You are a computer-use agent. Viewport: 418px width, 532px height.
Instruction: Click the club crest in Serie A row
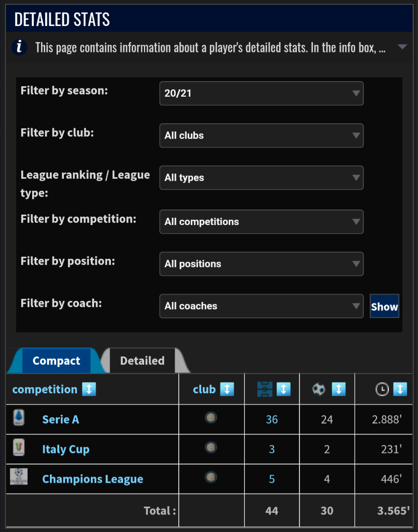tap(211, 418)
